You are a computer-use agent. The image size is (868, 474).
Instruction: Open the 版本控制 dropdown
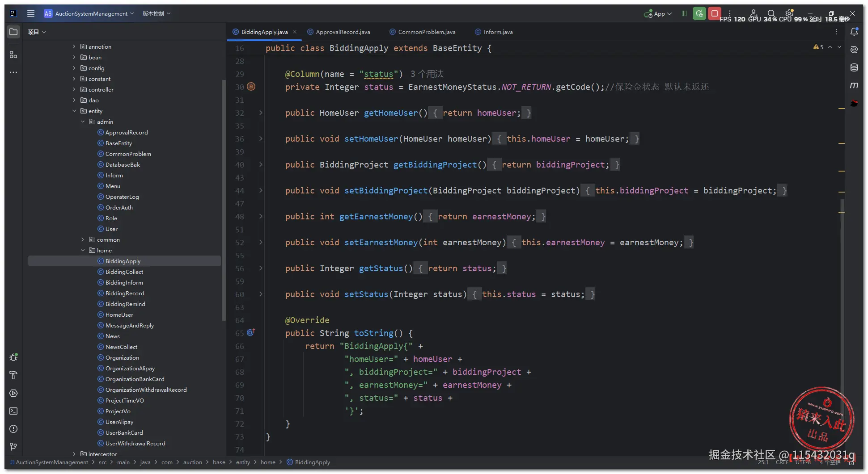point(157,13)
